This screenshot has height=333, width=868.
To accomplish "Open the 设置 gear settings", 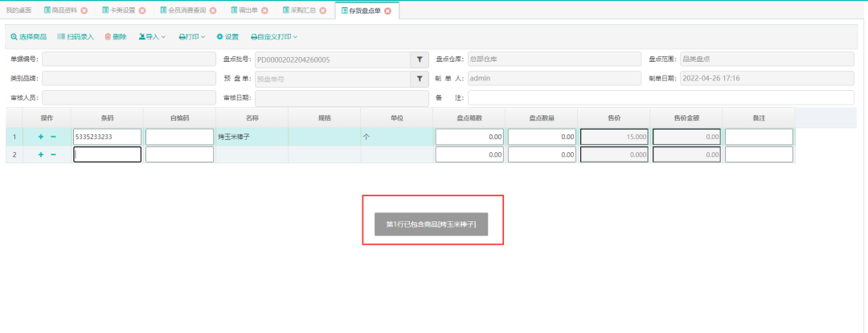I will (x=227, y=37).
